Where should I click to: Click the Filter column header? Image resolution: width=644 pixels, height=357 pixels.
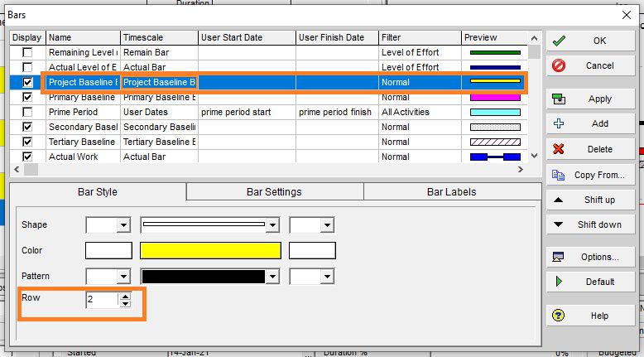point(420,37)
